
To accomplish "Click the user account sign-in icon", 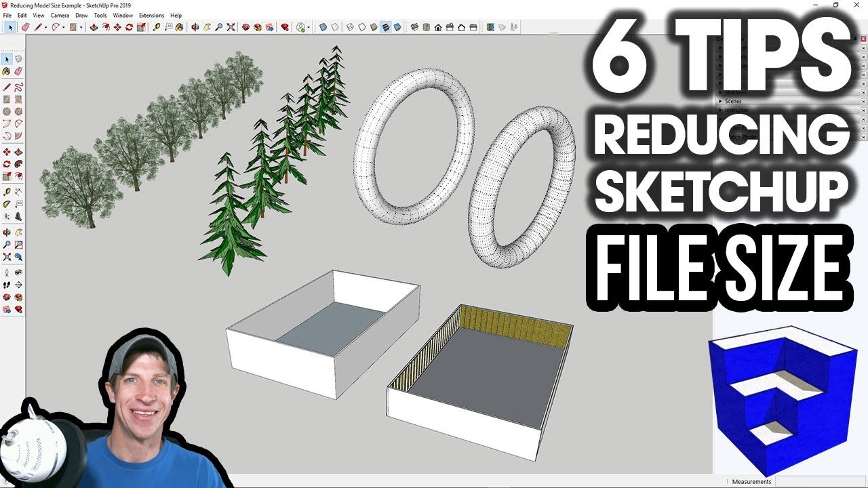I will [300, 27].
